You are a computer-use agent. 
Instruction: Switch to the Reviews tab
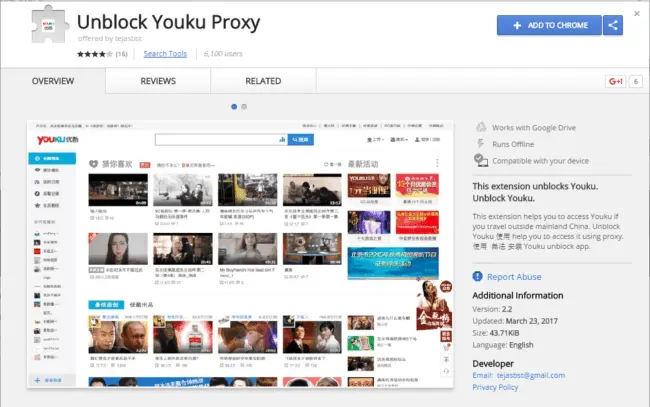(x=158, y=81)
